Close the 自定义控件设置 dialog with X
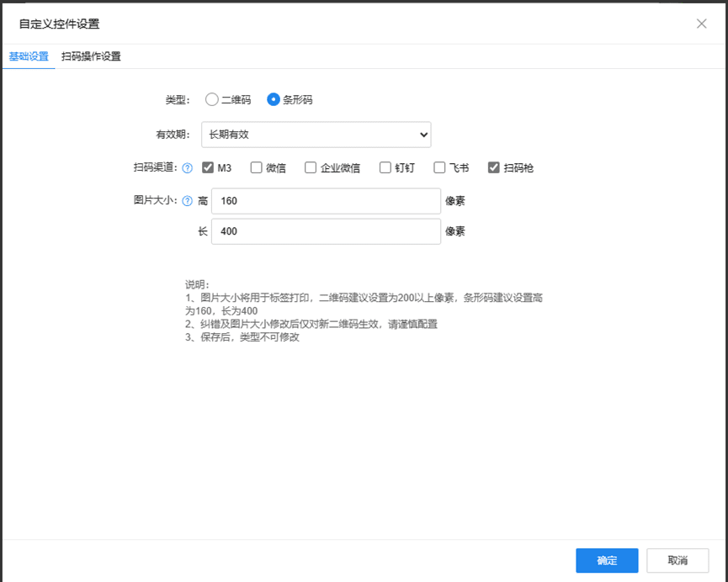This screenshot has height=582, width=728. pos(702,24)
